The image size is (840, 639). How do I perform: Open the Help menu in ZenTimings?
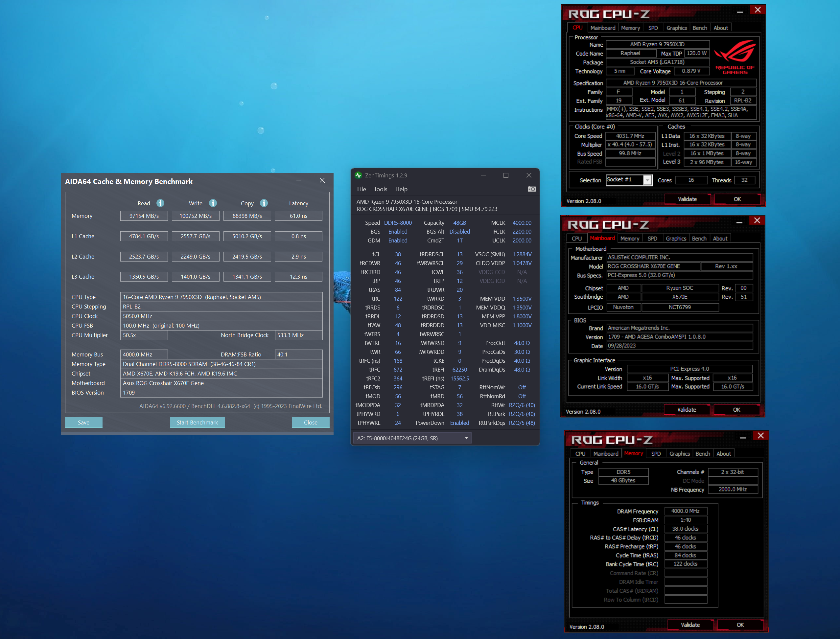tap(401, 189)
